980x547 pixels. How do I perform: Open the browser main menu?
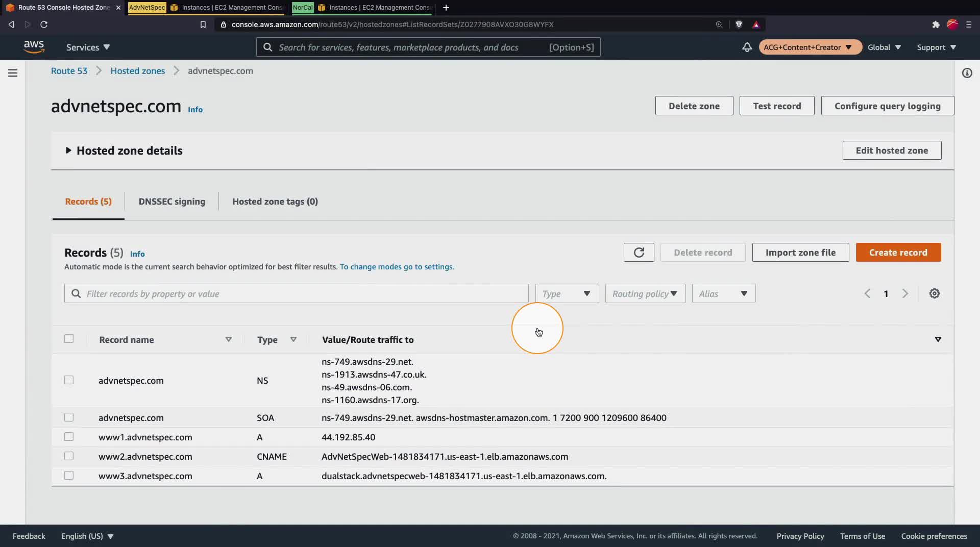(968, 24)
